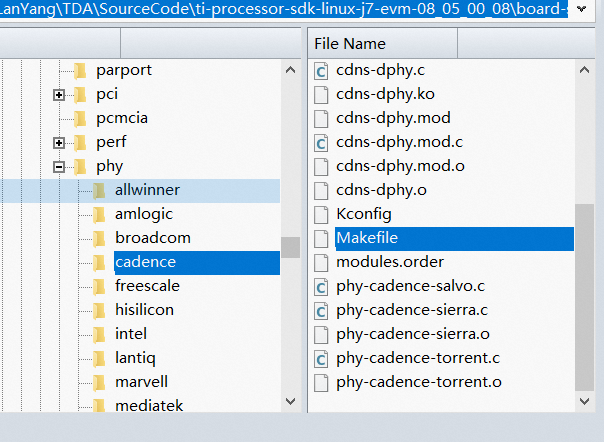Click the folder tree scroll-down arrow
This screenshot has width=604, height=442.
[290, 401]
